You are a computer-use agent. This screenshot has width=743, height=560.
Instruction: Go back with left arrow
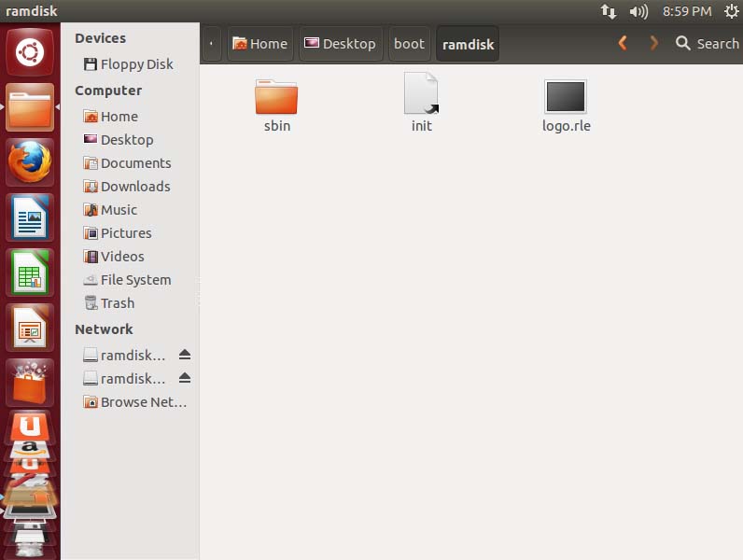point(623,44)
